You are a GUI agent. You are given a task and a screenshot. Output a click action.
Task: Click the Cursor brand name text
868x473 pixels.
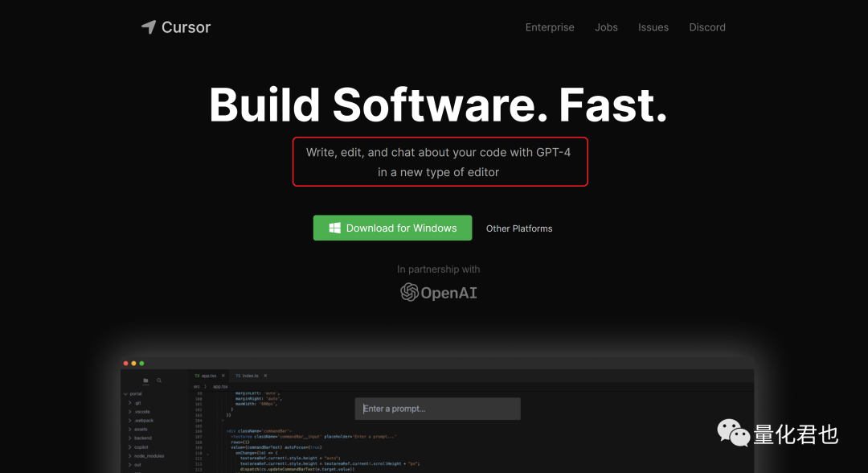[x=186, y=27]
